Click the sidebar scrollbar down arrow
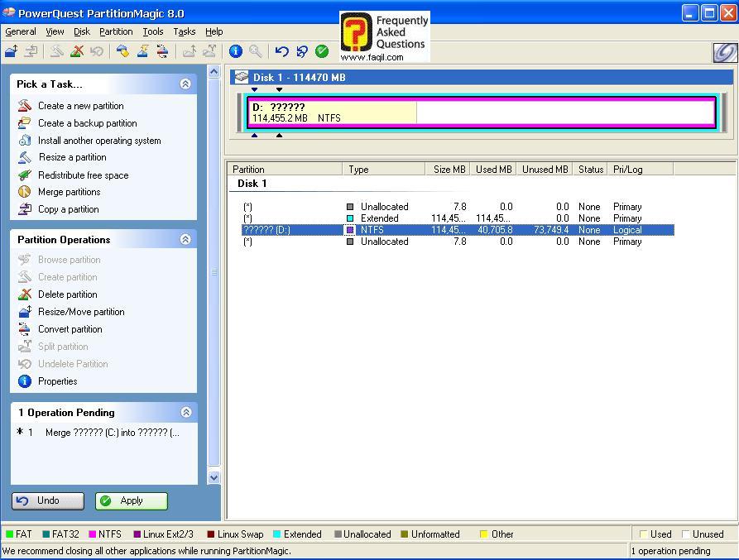 214,477
